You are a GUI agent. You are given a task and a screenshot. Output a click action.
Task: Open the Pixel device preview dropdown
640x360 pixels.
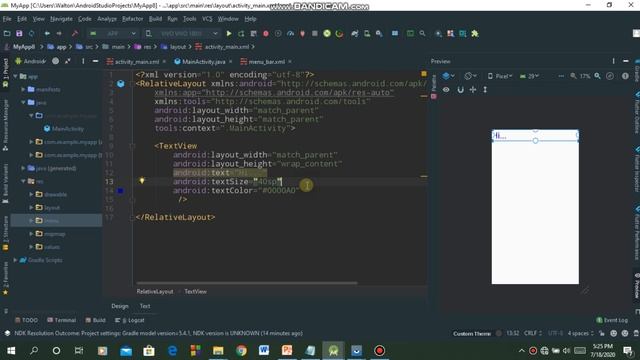(500, 76)
